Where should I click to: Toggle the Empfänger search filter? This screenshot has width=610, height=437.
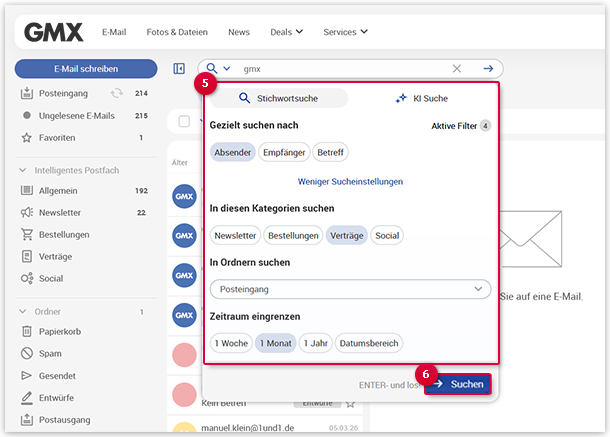click(x=284, y=152)
